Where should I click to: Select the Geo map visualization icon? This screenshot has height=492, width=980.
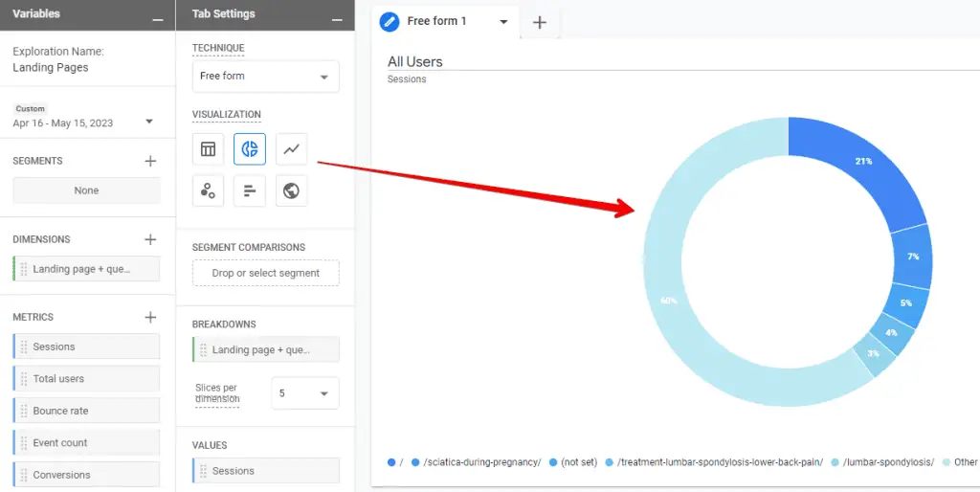pos(292,190)
